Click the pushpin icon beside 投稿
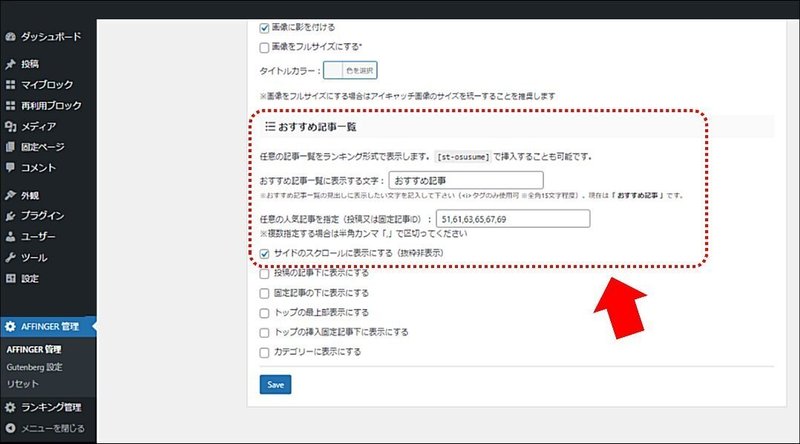This screenshot has width=800, height=444. 10,64
